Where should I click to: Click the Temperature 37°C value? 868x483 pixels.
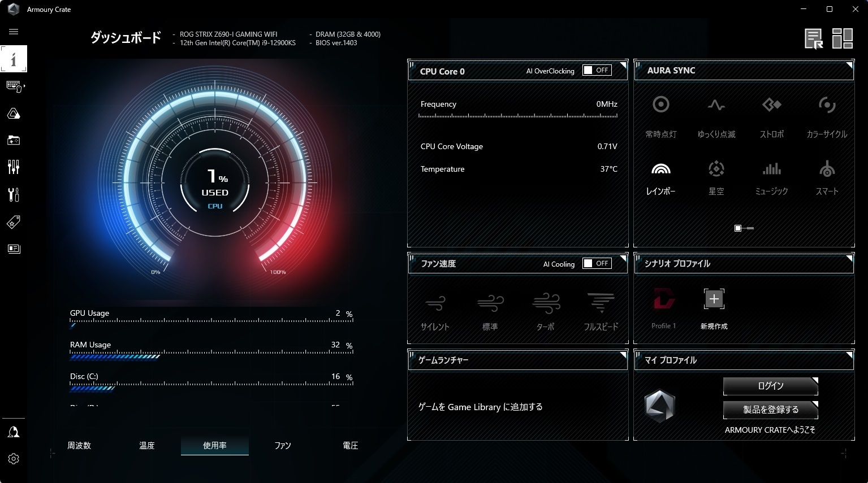[x=609, y=169]
